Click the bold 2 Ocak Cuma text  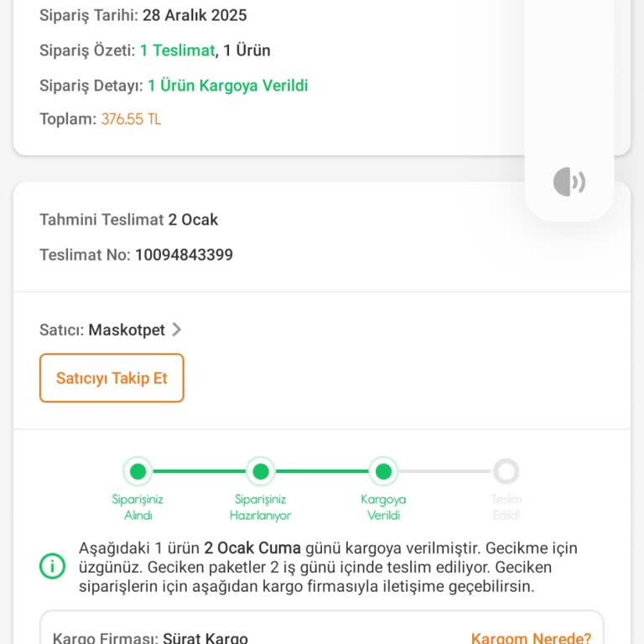252,548
